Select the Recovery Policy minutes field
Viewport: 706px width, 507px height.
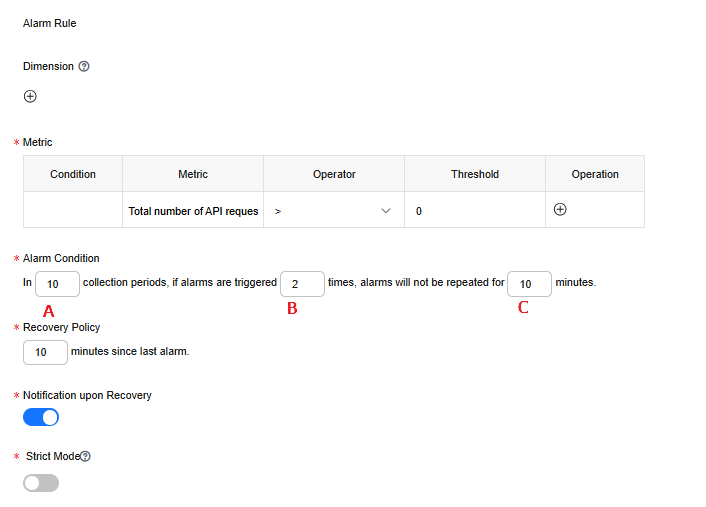[x=45, y=352]
